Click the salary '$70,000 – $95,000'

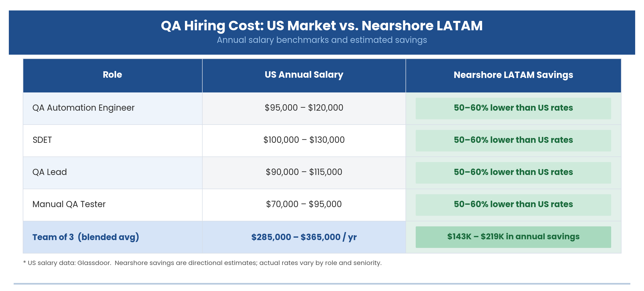(304, 204)
